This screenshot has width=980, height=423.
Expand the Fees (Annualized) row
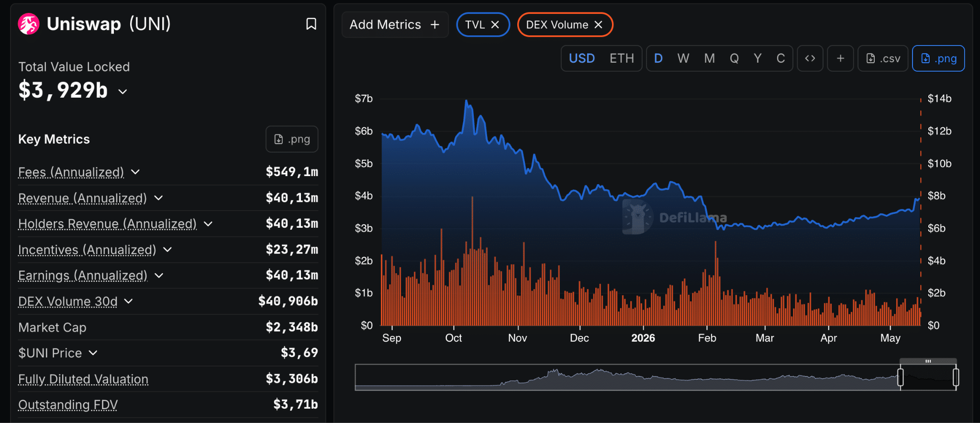click(x=135, y=172)
